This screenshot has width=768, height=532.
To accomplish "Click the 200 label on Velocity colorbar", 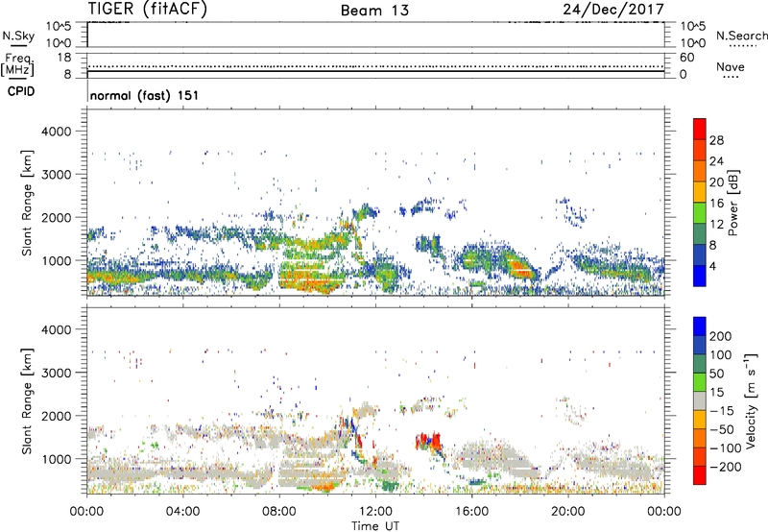I will pyautogui.click(x=721, y=336).
